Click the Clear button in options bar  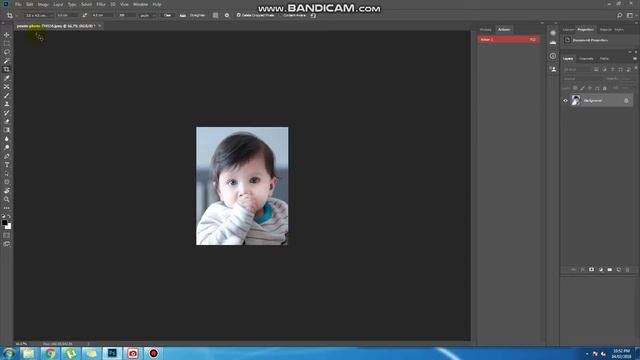[x=167, y=16]
